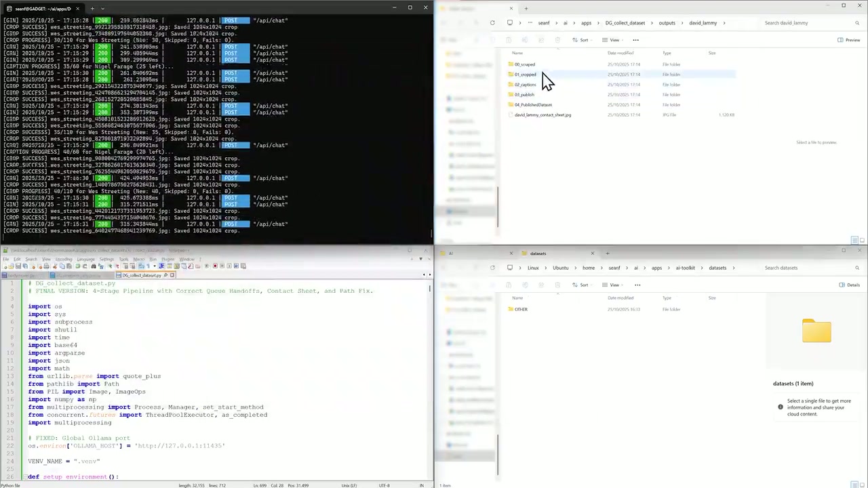Image resolution: width=868 pixels, height=488 pixels.
Task: Refresh the datasets Explorer window
Action: pos(492,268)
